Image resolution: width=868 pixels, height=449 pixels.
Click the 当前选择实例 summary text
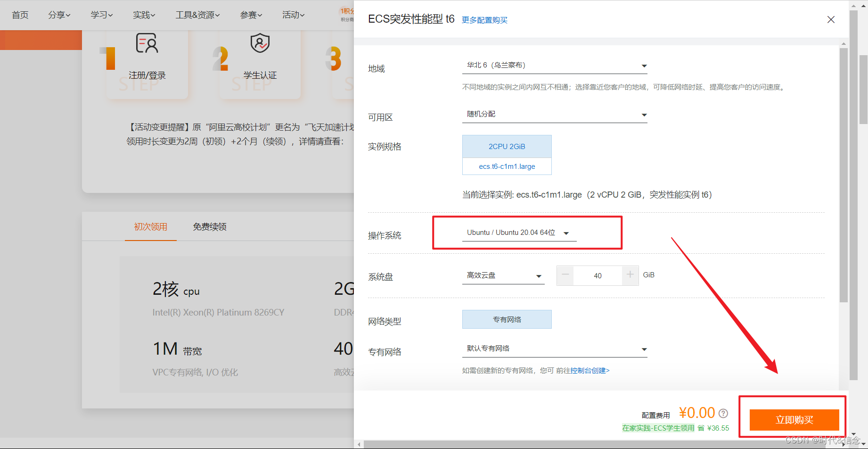click(x=587, y=195)
